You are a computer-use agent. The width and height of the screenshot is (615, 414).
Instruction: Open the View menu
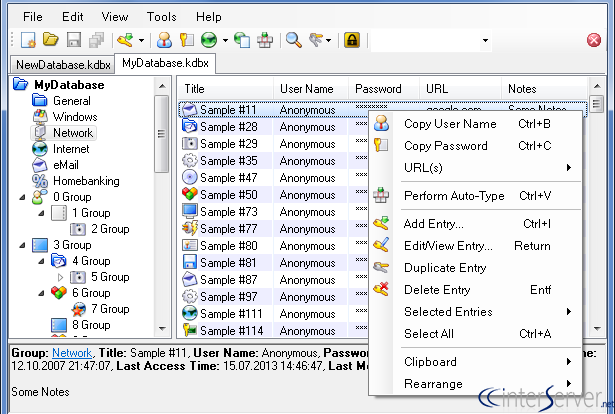click(x=115, y=17)
